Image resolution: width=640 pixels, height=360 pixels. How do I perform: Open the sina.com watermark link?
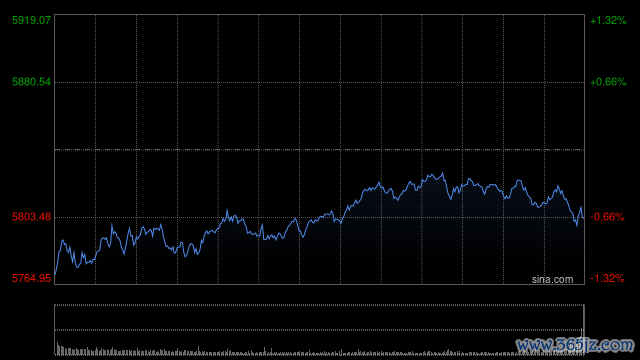tap(552, 279)
